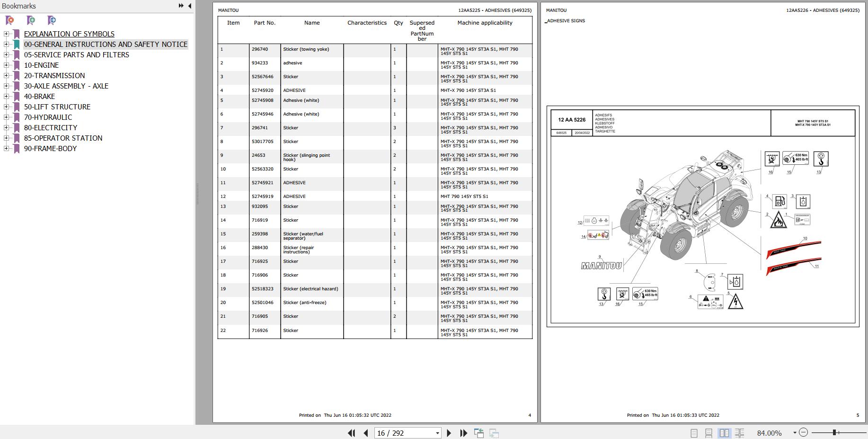Expand the 70-HYDRAULIC bookmark node
The height and width of the screenshot is (439, 868).
click(x=6, y=117)
